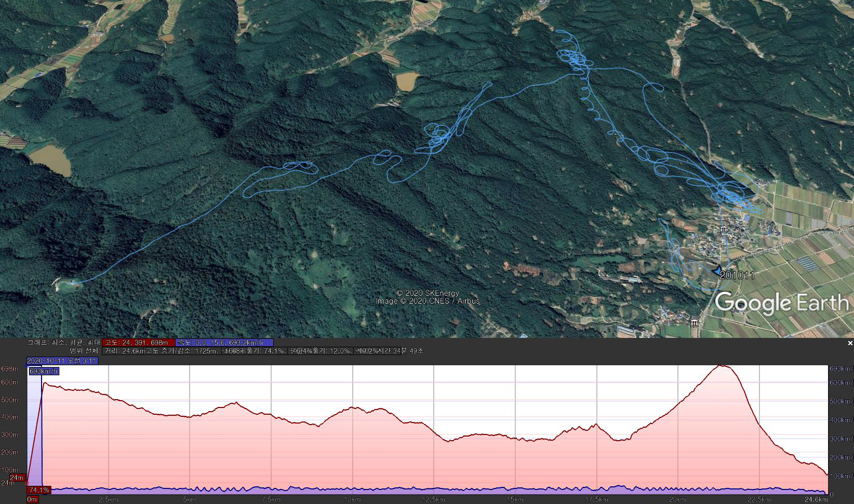Screen dimensions: 854x504
Task: Click the 100m elevation axis label
Action: [x=9, y=470]
